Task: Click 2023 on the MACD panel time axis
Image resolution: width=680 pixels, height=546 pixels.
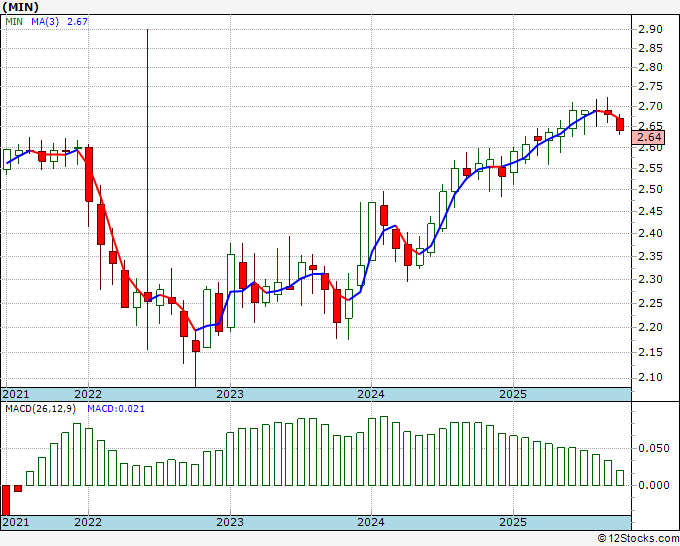Action: (230, 522)
